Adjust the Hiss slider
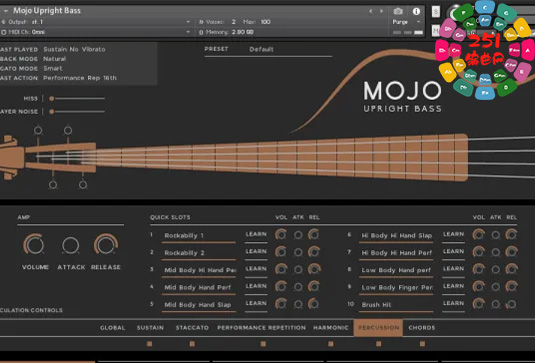Image resolution: width=535 pixels, height=363 pixels. pos(77,99)
